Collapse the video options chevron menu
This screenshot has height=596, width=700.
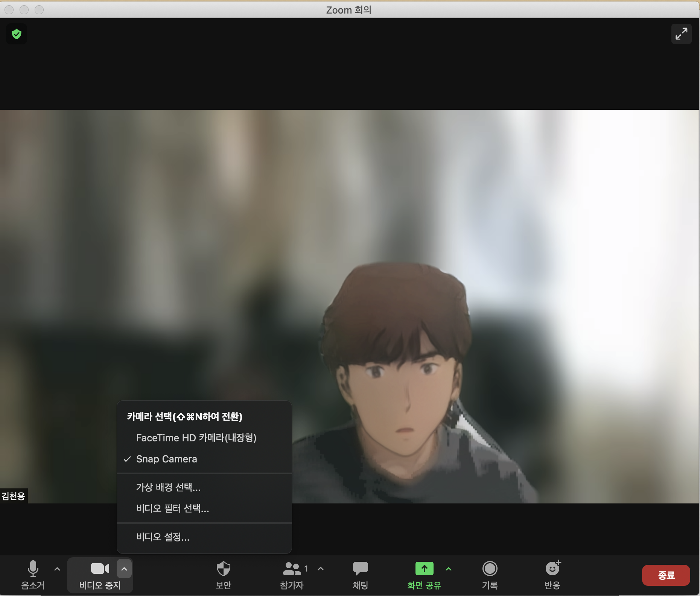pos(124,569)
